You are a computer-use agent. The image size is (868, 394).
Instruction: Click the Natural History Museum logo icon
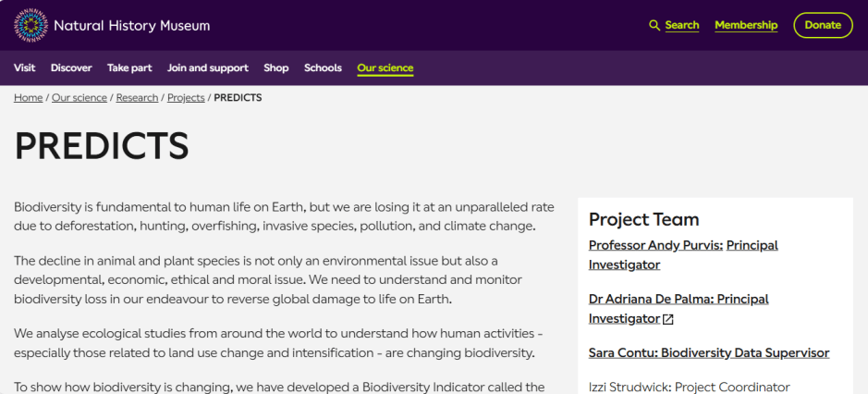[31, 25]
